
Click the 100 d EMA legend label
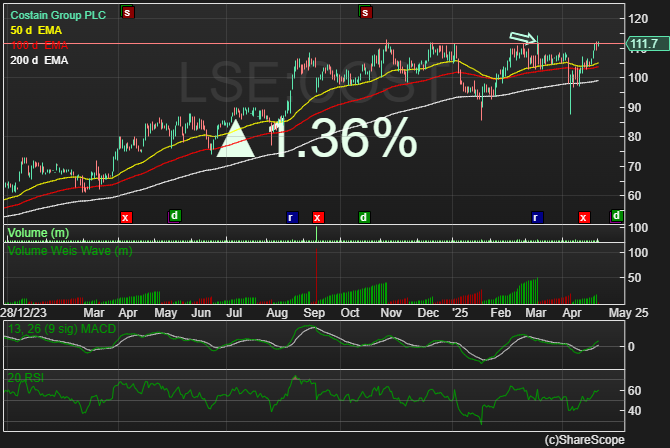tap(39, 45)
